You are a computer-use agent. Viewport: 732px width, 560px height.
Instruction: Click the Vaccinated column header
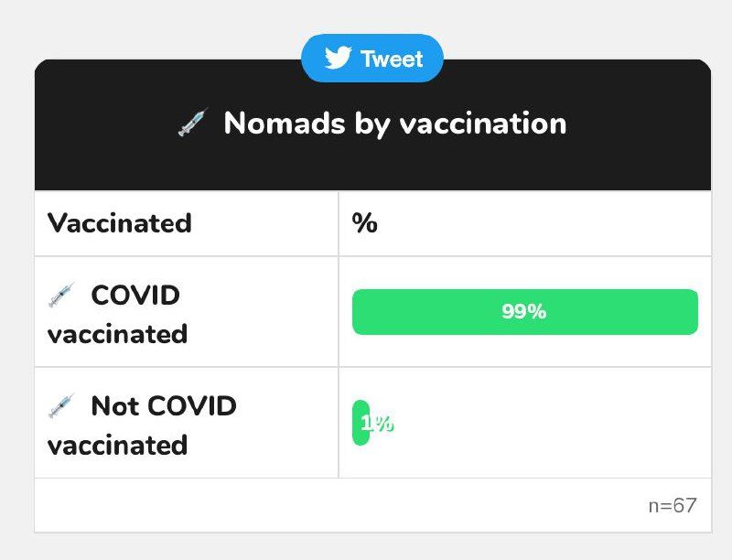coord(119,223)
